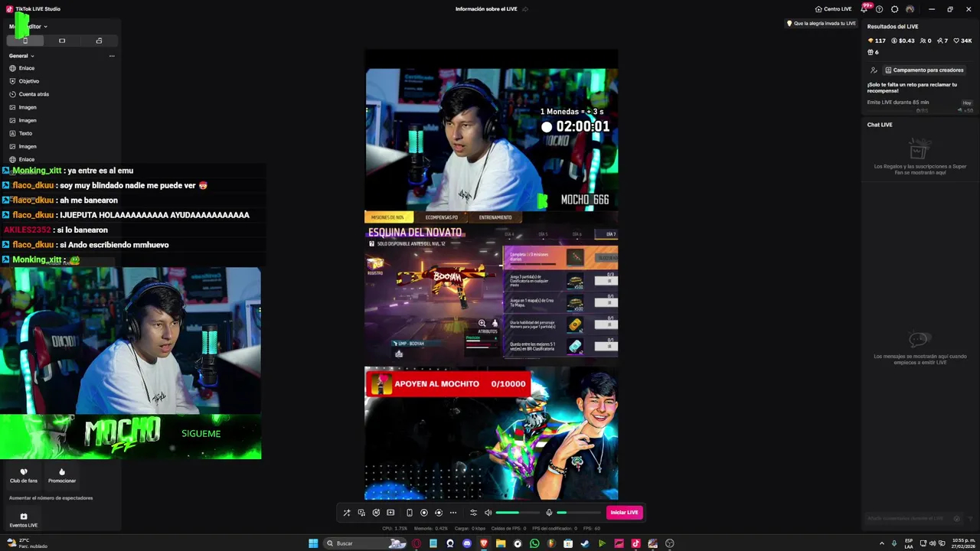
Task: Open the audio mixer sliders icon
Action: click(x=473, y=513)
